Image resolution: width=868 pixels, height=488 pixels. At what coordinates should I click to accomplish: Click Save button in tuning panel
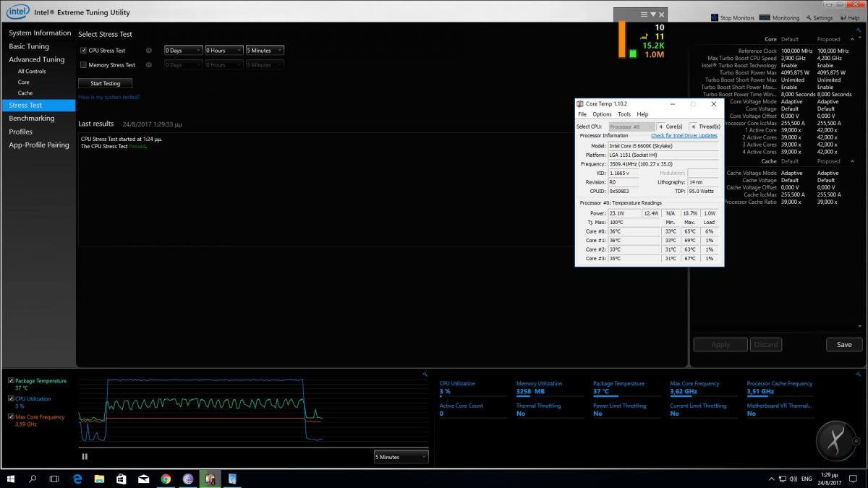click(844, 345)
